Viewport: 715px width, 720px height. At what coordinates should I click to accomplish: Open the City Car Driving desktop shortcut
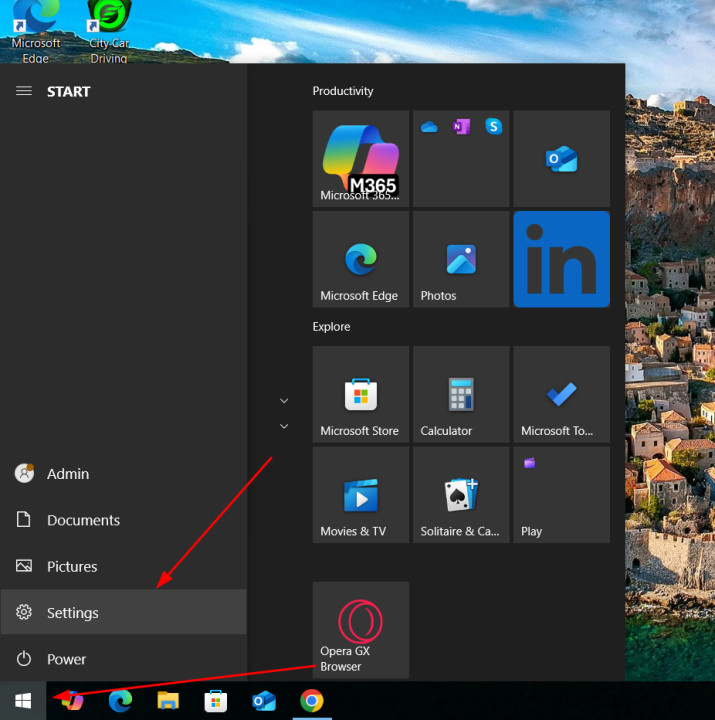(x=109, y=31)
